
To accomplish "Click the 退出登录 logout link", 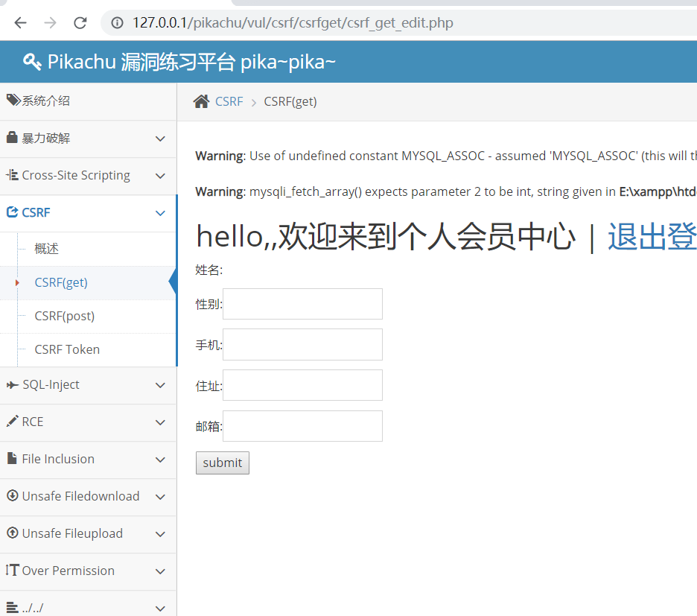I will 652,237.
